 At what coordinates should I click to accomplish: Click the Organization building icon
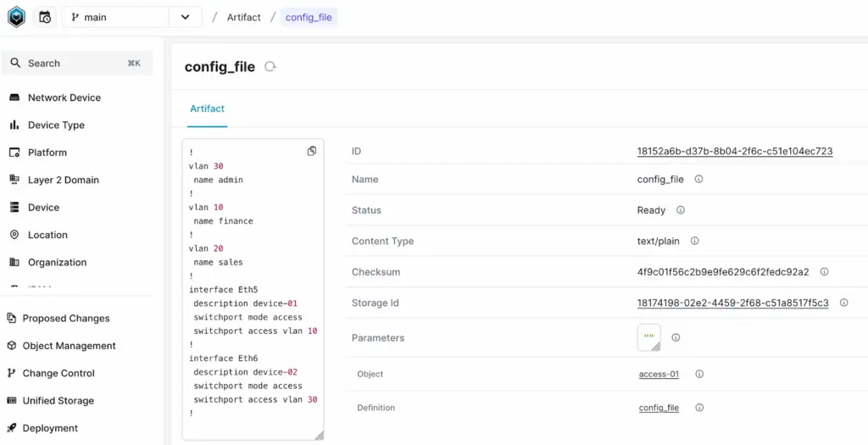[14, 262]
